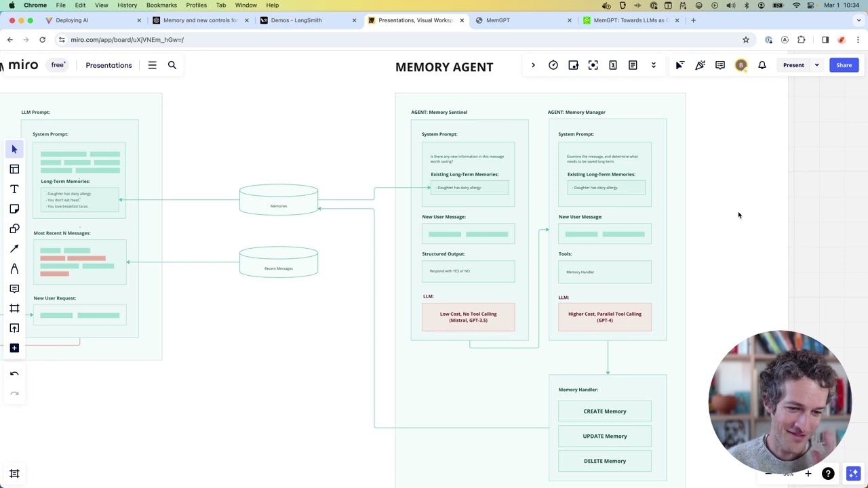Select the Memories database cylinder

click(279, 200)
